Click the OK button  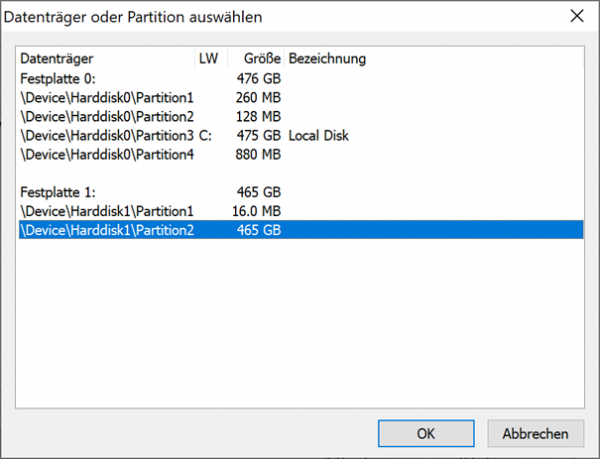tap(426, 433)
